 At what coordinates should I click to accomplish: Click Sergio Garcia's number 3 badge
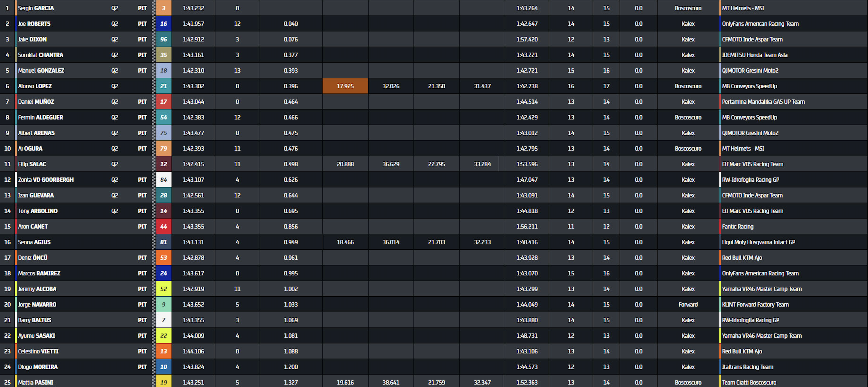tap(163, 8)
